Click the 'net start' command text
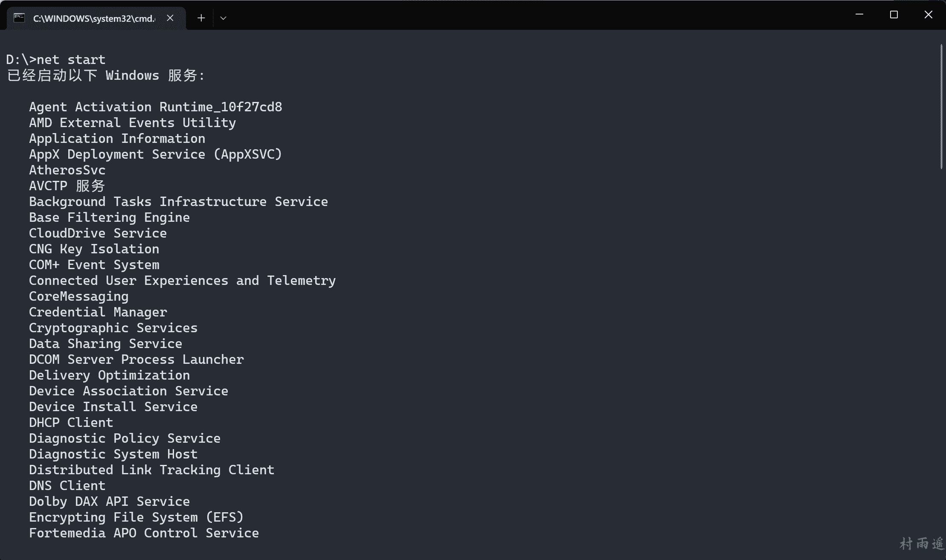 pos(71,60)
